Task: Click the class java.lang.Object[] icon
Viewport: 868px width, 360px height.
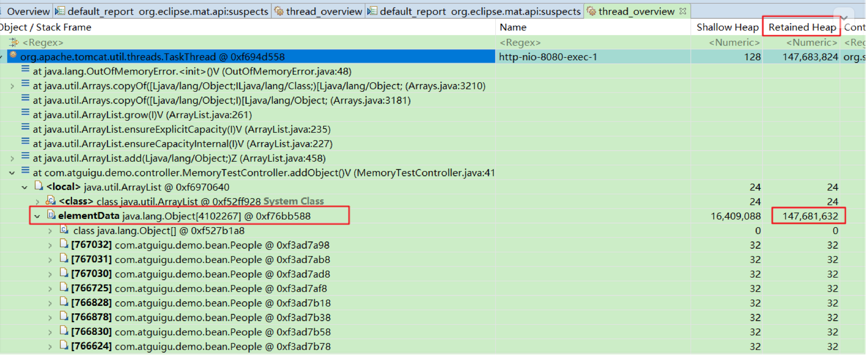Action: [x=64, y=230]
